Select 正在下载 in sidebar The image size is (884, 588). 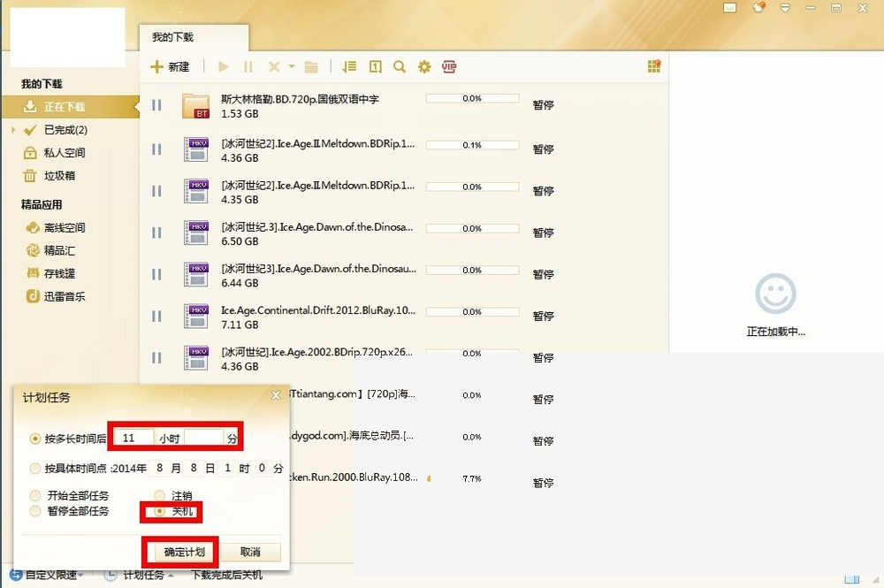click(70, 107)
